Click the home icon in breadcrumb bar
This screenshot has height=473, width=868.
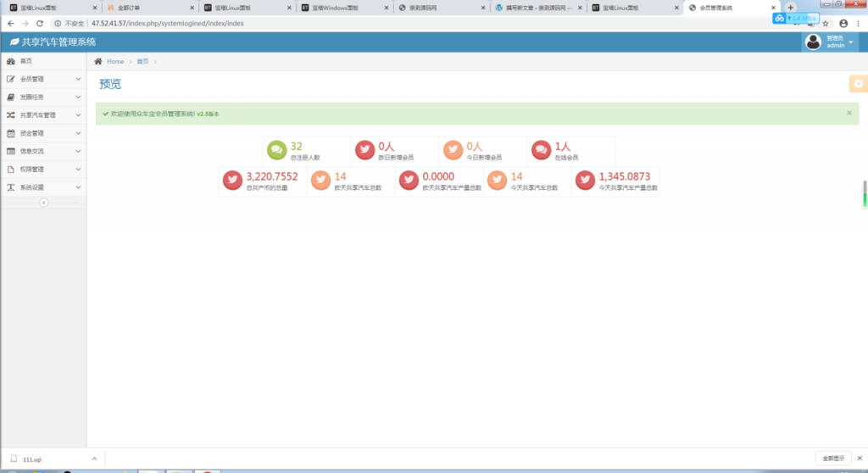tap(98, 61)
